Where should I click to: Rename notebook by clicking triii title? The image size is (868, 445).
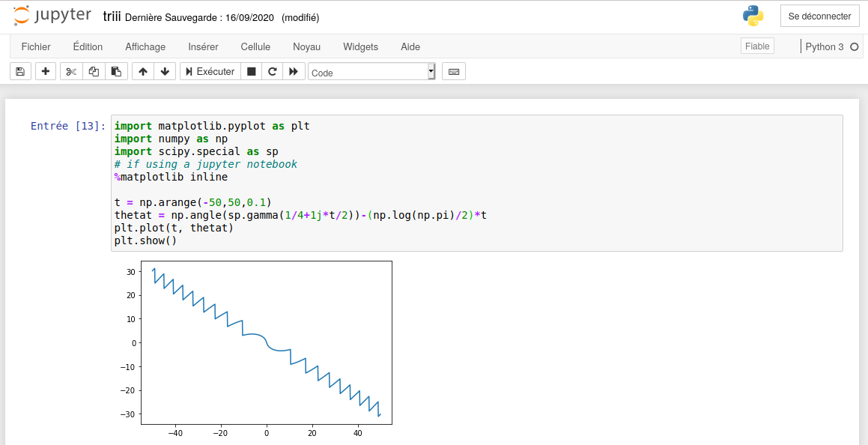tap(112, 16)
